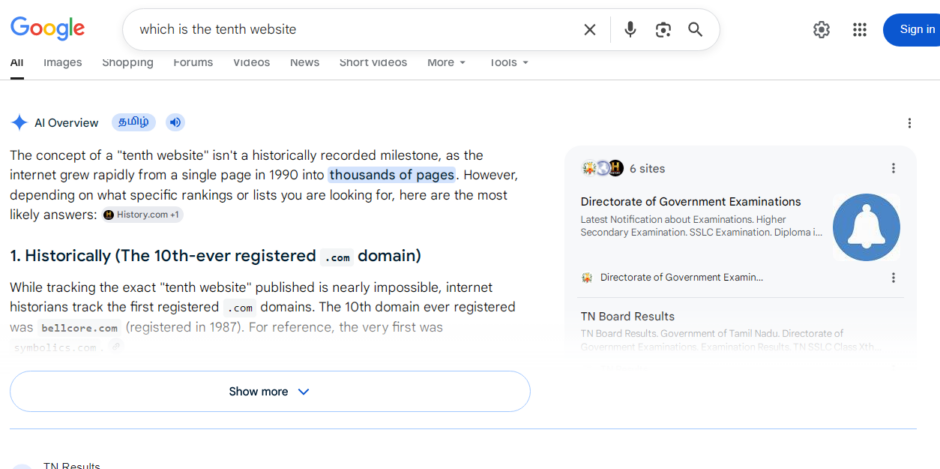
Task: Click the highlighted 'thousands of pages' text
Action: pos(391,175)
